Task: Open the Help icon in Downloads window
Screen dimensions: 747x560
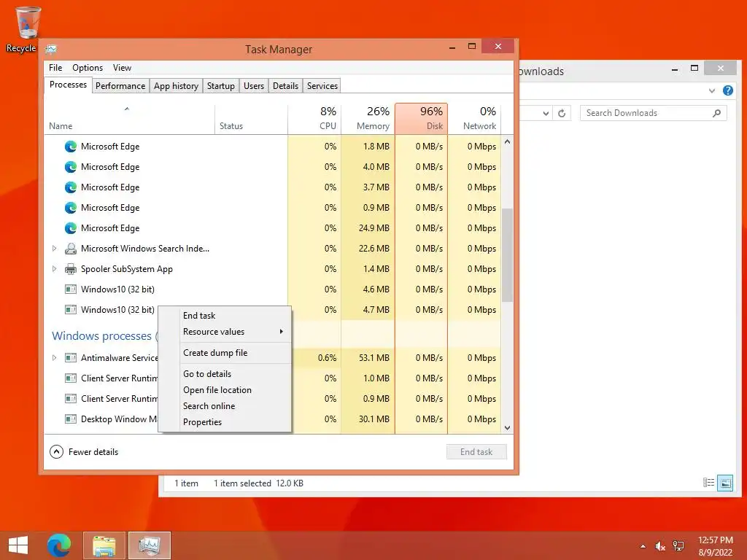Action: (727, 90)
